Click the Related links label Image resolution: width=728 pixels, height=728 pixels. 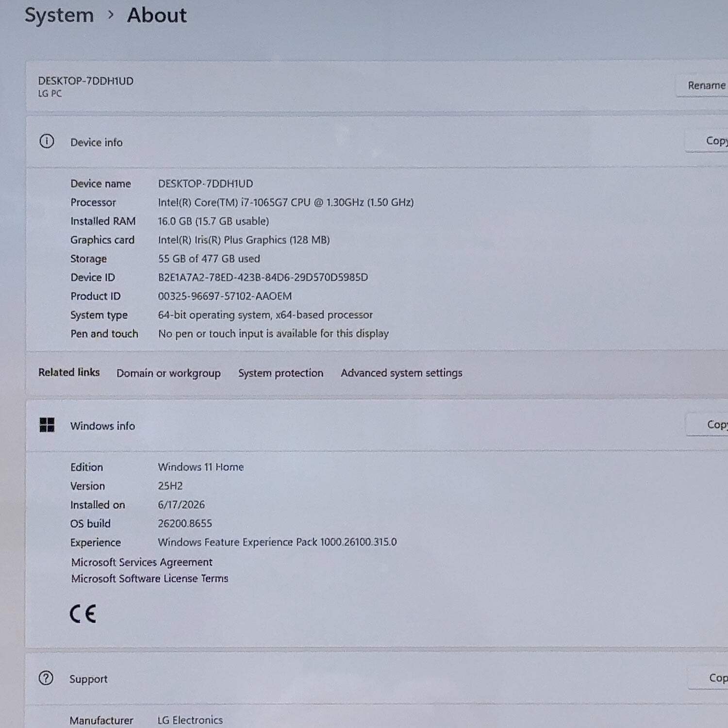pyautogui.click(x=69, y=372)
